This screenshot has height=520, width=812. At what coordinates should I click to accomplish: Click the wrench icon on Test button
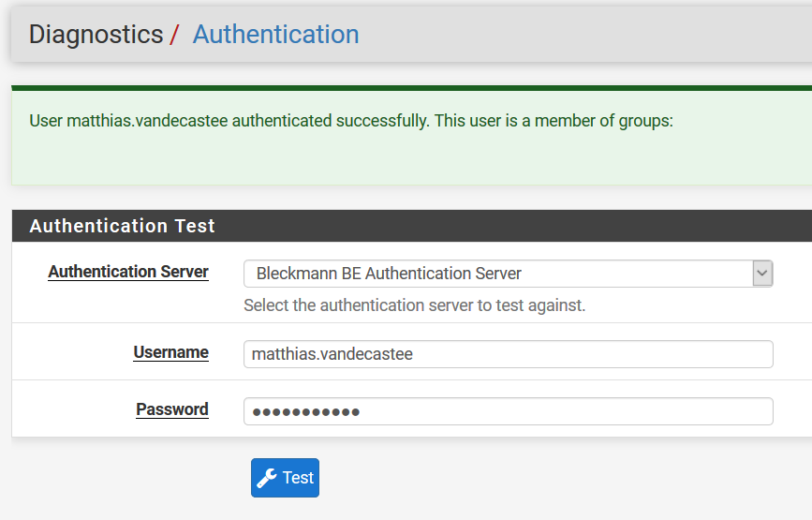click(x=267, y=478)
